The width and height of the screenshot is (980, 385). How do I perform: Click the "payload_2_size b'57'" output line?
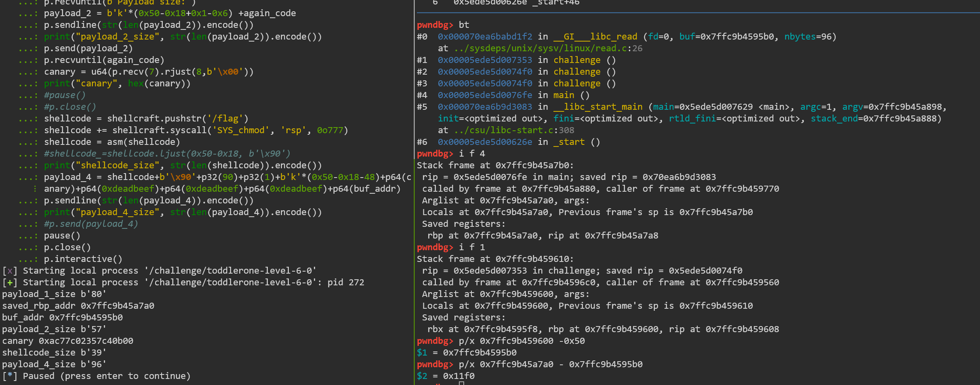pos(54,329)
